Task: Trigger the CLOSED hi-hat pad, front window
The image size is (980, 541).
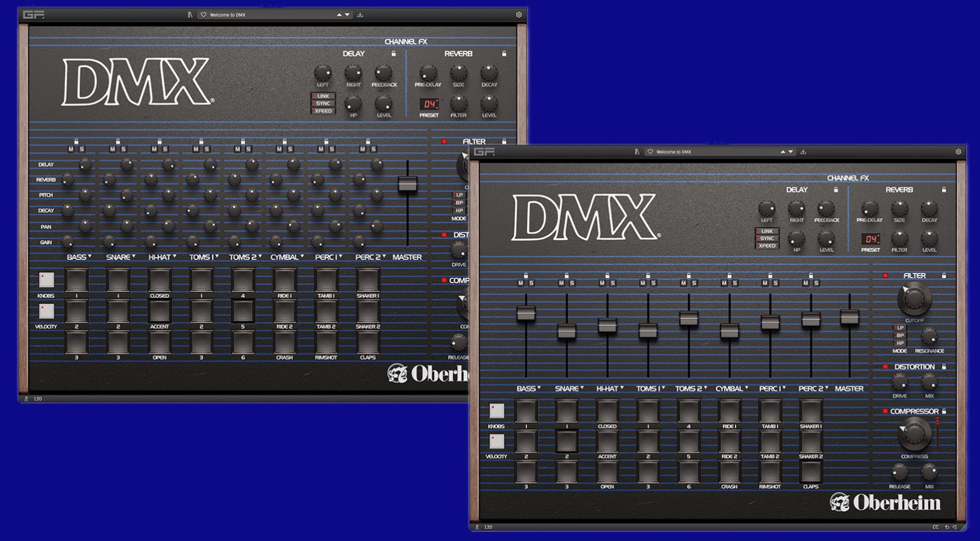Action: (607, 410)
